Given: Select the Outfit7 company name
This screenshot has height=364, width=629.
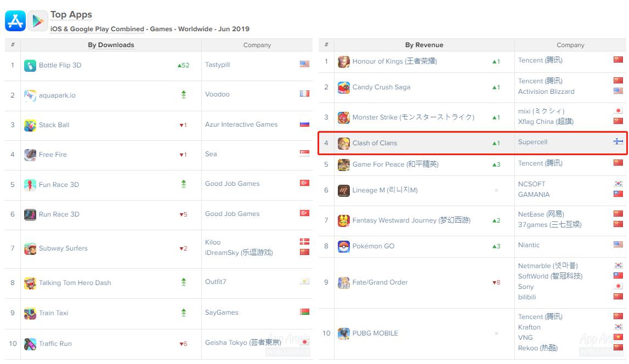Looking at the screenshot, I should (x=216, y=282).
